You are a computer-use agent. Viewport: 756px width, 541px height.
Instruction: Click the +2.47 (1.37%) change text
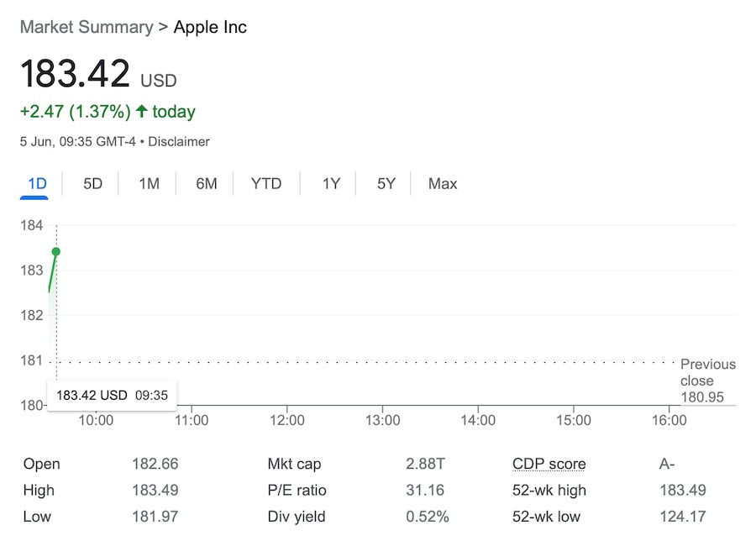tap(75, 112)
